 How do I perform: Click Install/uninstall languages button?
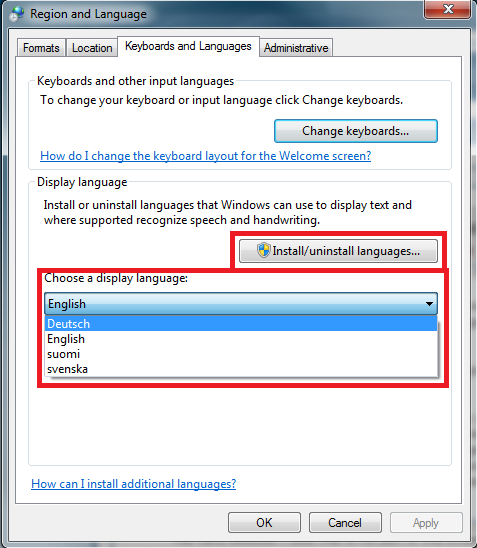pyautogui.click(x=338, y=251)
